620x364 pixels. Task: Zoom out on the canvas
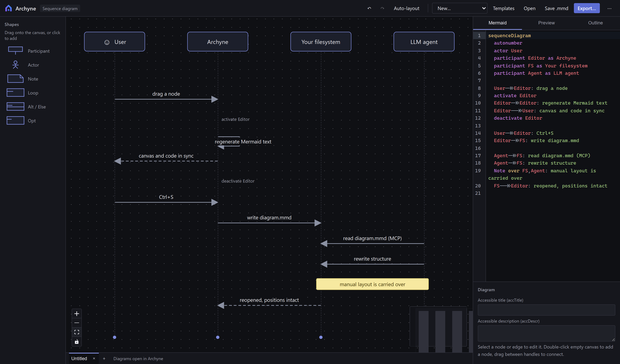coord(77,323)
